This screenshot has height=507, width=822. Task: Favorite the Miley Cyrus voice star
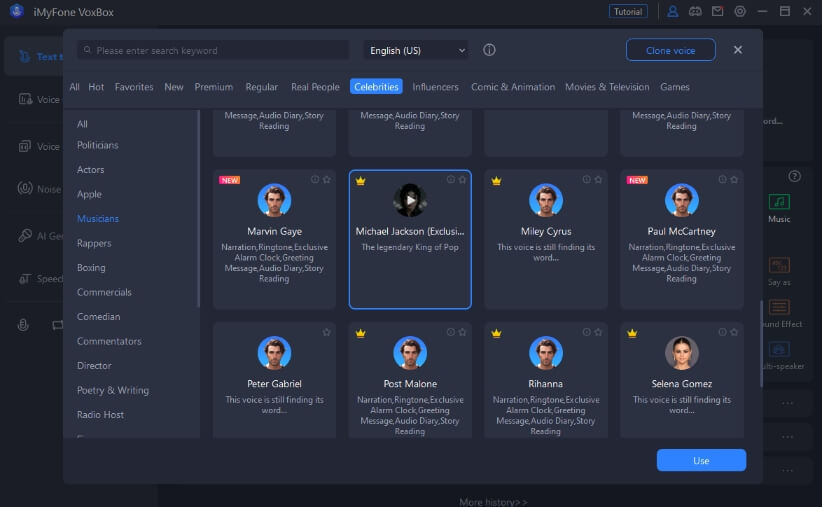coord(598,180)
